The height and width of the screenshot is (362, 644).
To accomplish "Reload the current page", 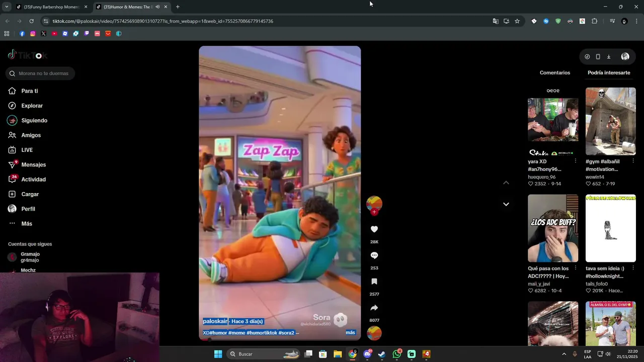I will (31, 21).
